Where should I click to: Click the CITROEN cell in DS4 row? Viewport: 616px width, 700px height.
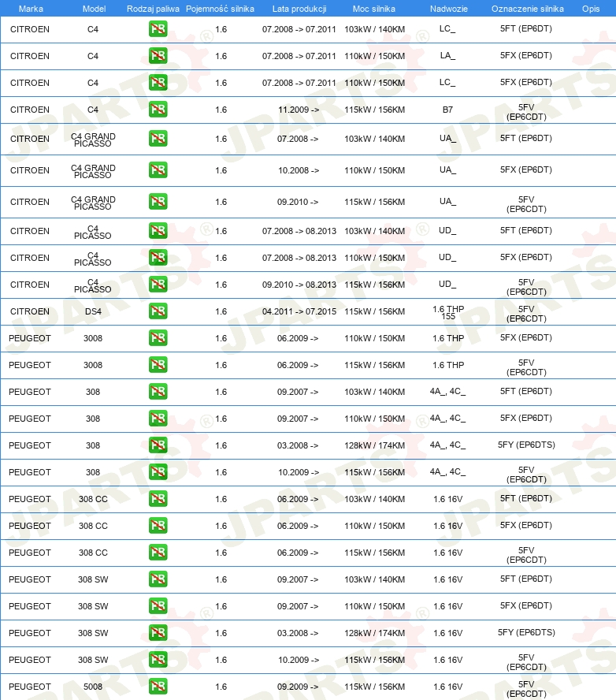point(30,311)
